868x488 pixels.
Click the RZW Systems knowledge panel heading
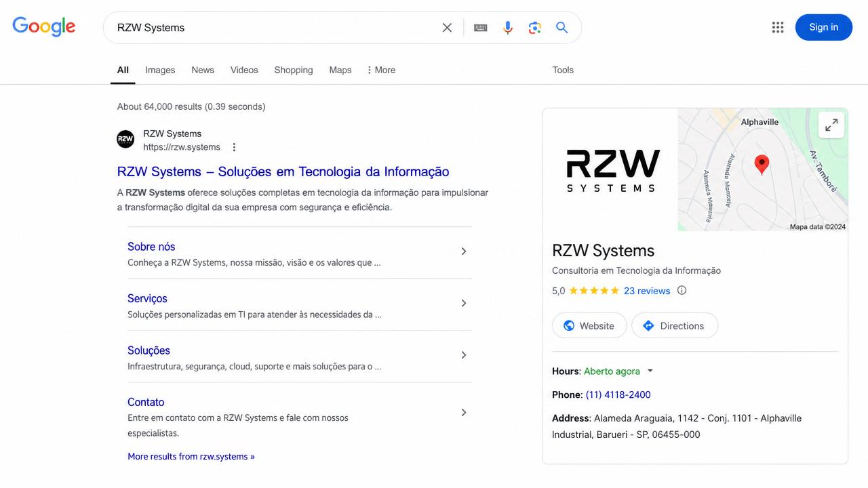click(x=604, y=251)
